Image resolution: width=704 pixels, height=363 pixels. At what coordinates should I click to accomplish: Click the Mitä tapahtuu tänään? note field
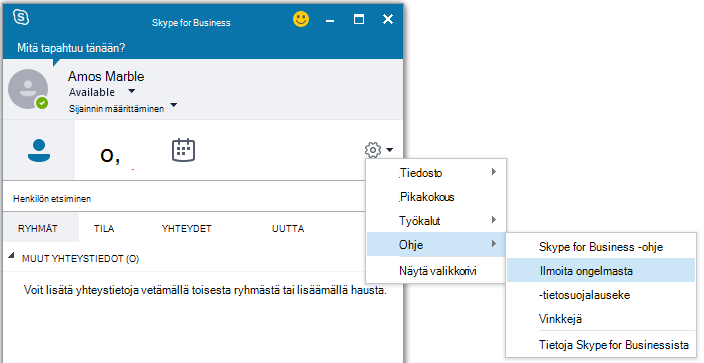pyautogui.click(x=71, y=48)
